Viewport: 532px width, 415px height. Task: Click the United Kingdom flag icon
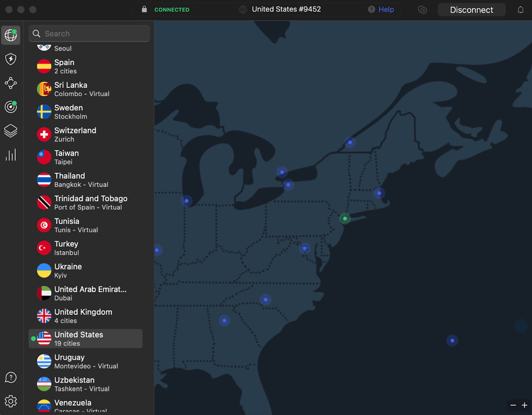pyautogui.click(x=44, y=316)
